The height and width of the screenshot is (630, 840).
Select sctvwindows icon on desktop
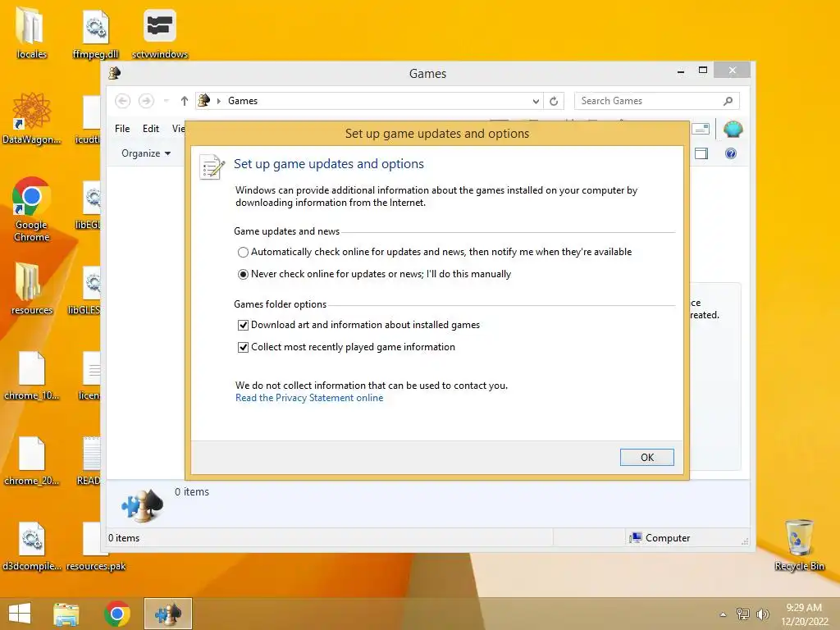click(160, 32)
